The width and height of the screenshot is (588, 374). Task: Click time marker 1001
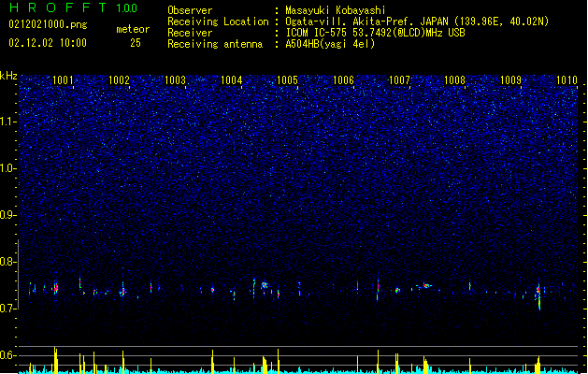(63, 80)
